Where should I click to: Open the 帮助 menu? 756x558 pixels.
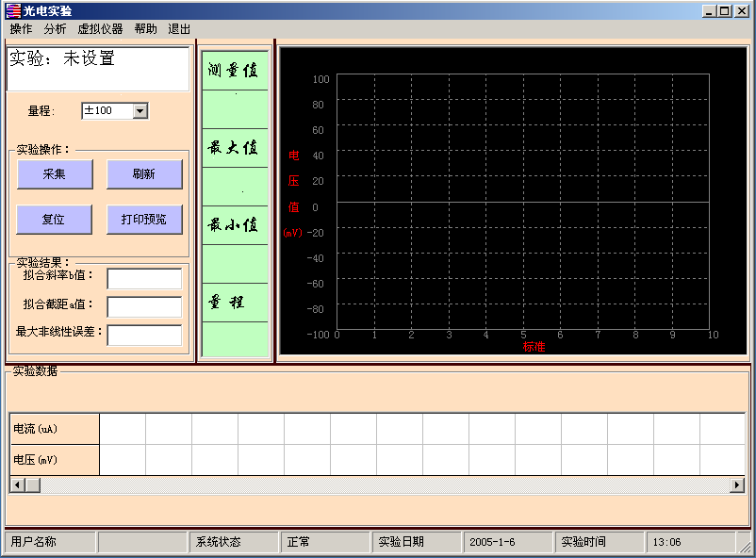146,29
